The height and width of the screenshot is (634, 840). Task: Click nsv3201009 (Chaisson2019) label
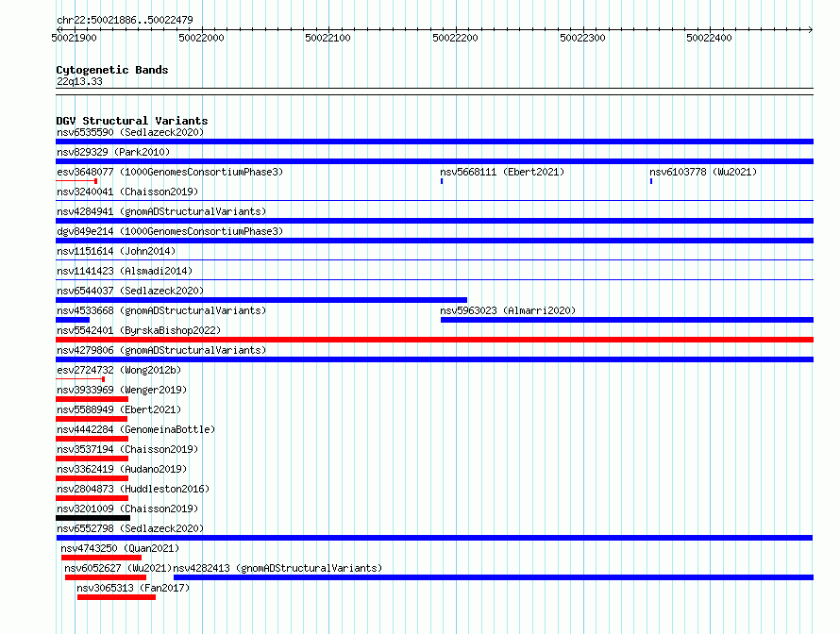tap(127, 509)
